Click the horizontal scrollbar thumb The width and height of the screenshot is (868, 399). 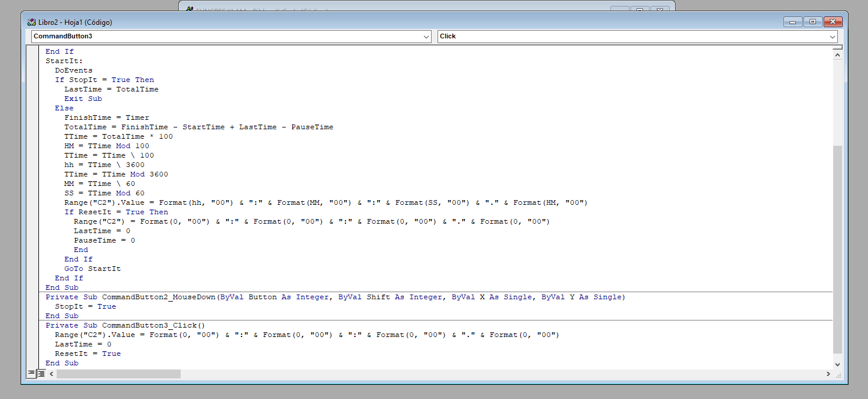[x=118, y=374]
